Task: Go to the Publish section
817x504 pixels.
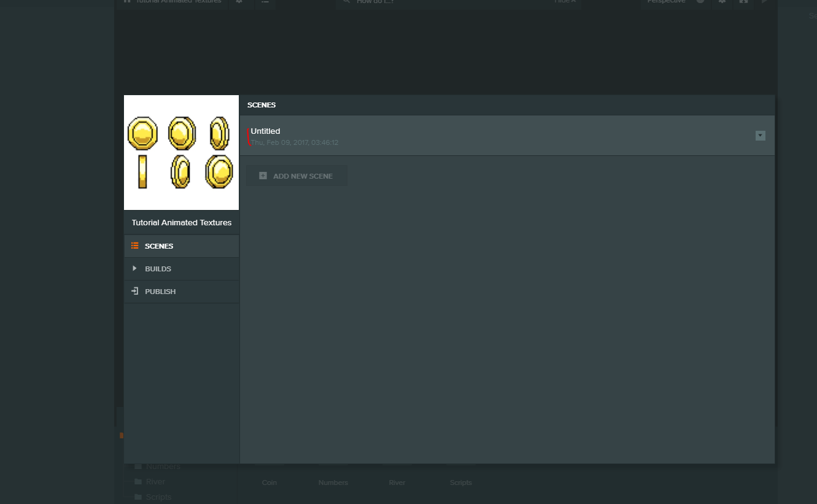Action: coord(182,292)
